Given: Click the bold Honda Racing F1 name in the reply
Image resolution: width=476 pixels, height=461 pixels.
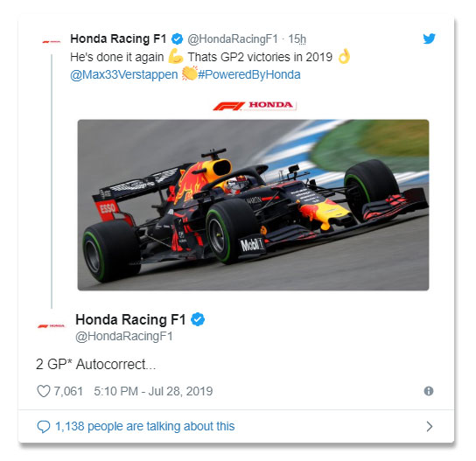Looking at the screenshot, I should click(130, 319).
